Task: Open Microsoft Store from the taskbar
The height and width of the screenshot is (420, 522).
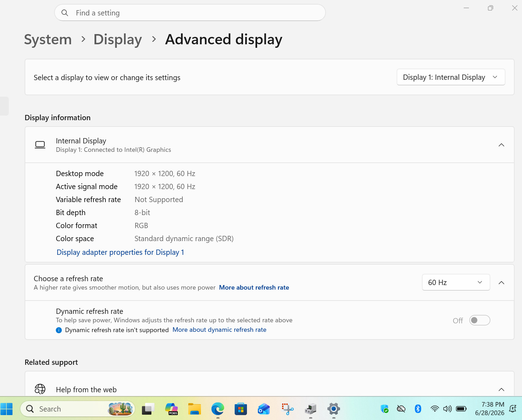Action: click(241, 409)
